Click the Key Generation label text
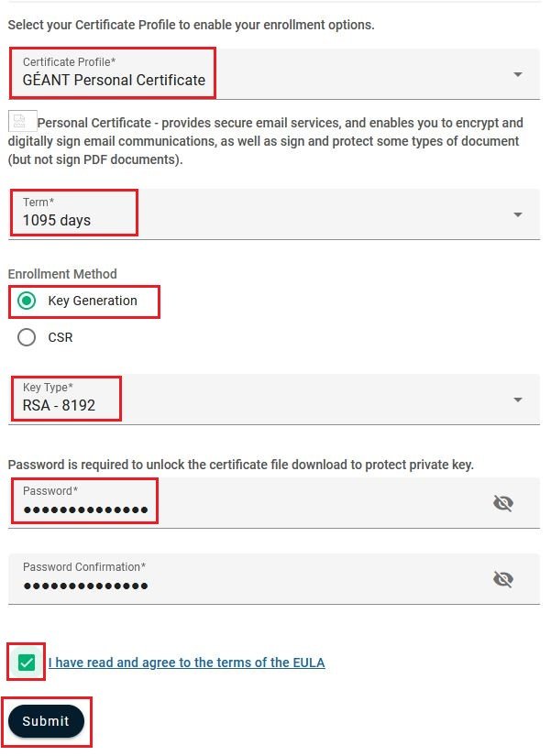Screen dimensions: 551x756 (93, 301)
